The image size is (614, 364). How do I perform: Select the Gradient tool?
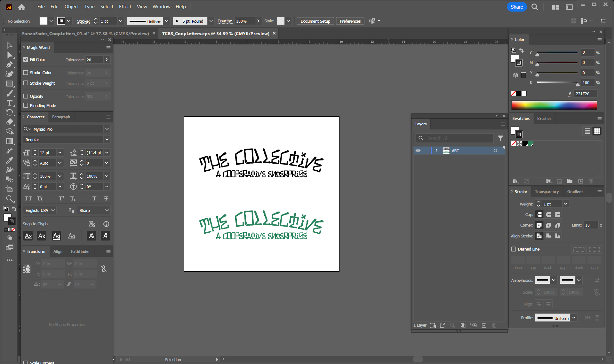coord(10,141)
